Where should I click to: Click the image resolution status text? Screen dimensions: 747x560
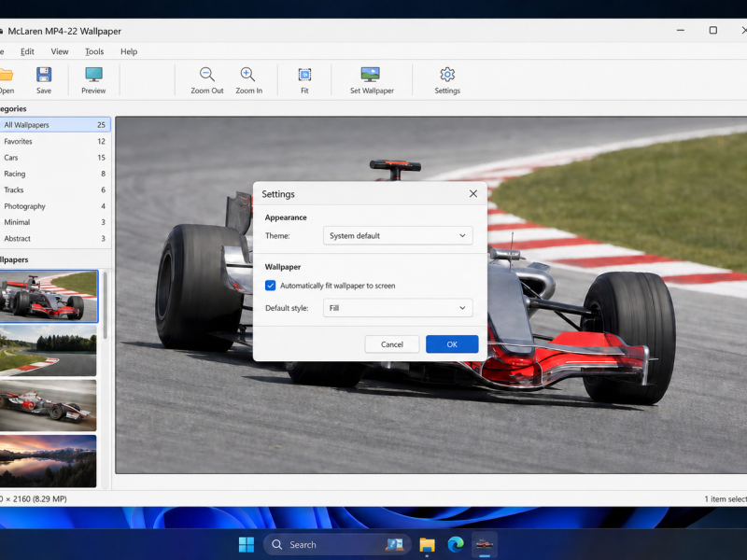(x=34, y=499)
